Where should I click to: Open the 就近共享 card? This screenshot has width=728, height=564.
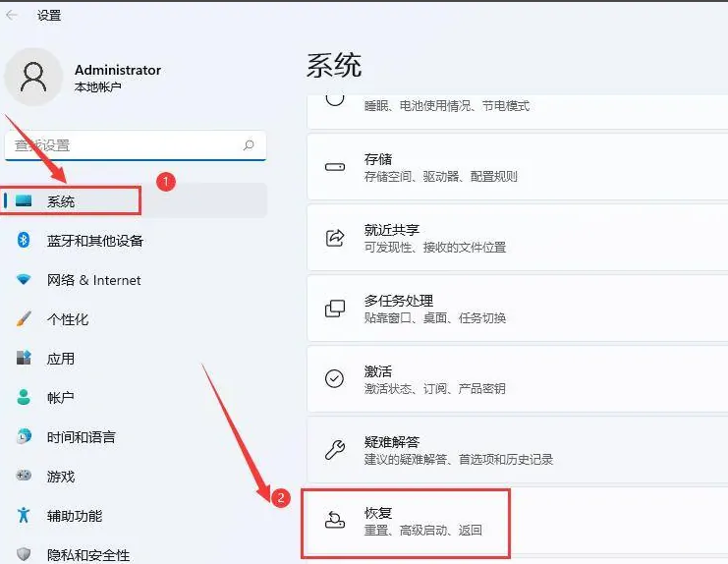[x=517, y=238]
